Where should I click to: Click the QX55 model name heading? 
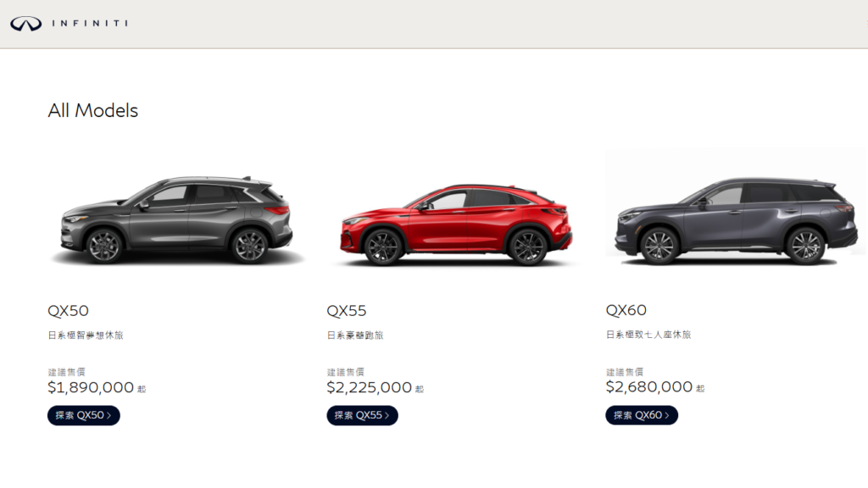tap(347, 310)
